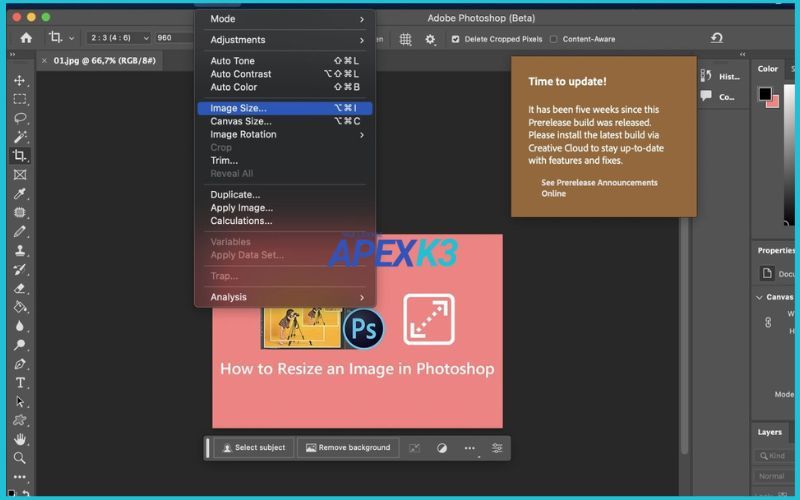Choose the Eraser tool
Screen dimensions: 800x500
(x=20, y=288)
